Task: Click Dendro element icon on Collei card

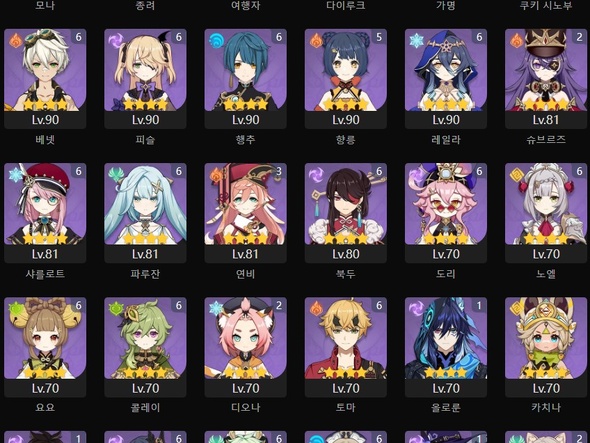Action: 116,309
